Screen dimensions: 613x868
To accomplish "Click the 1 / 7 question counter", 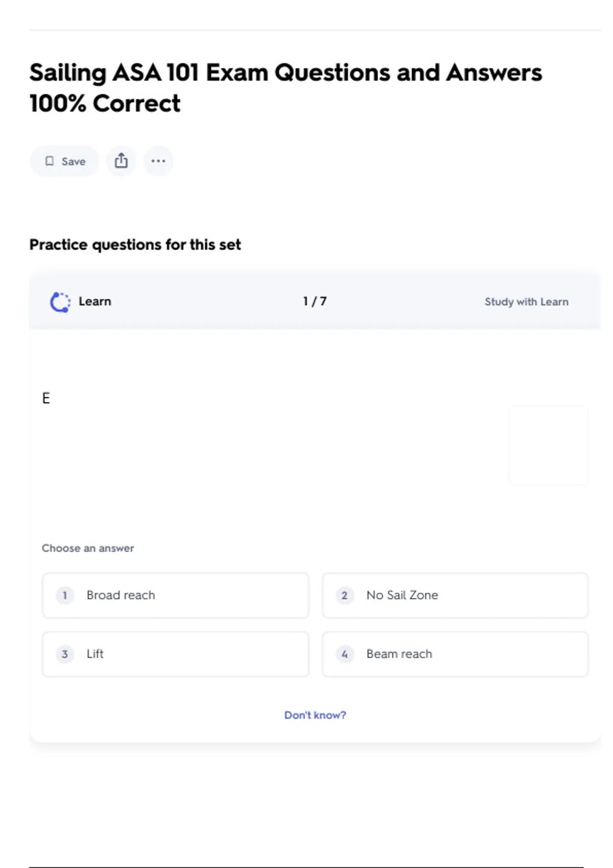I will pos(315,301).
